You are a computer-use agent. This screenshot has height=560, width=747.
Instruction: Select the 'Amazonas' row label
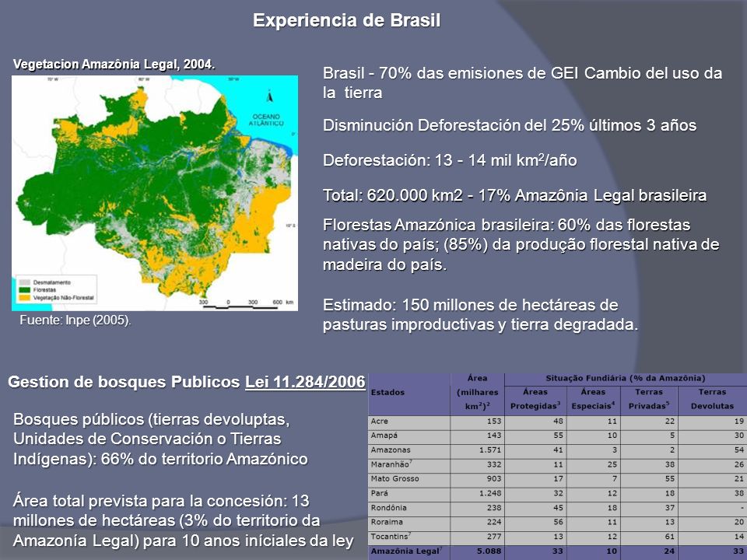tap(391, 450)
